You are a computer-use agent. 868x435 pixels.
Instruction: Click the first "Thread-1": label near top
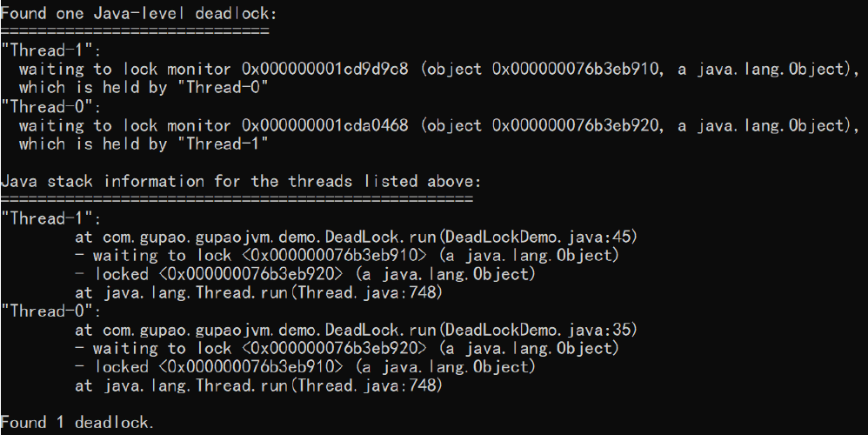pos(51,50)
